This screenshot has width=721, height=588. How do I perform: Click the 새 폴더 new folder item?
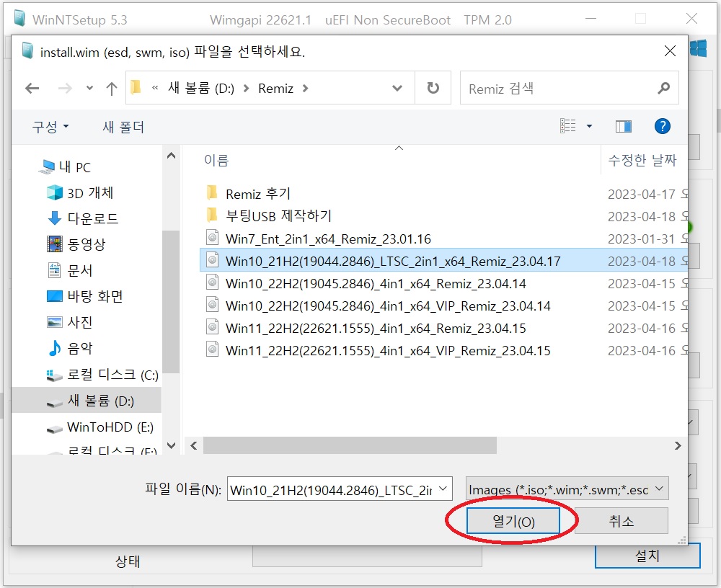click(x=123, y=127)
